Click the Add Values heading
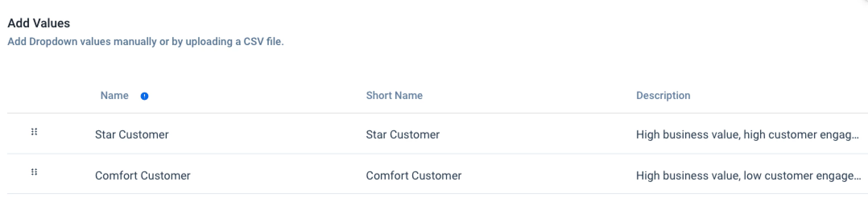This screenshot has height=198, width=868. (39, 23)
